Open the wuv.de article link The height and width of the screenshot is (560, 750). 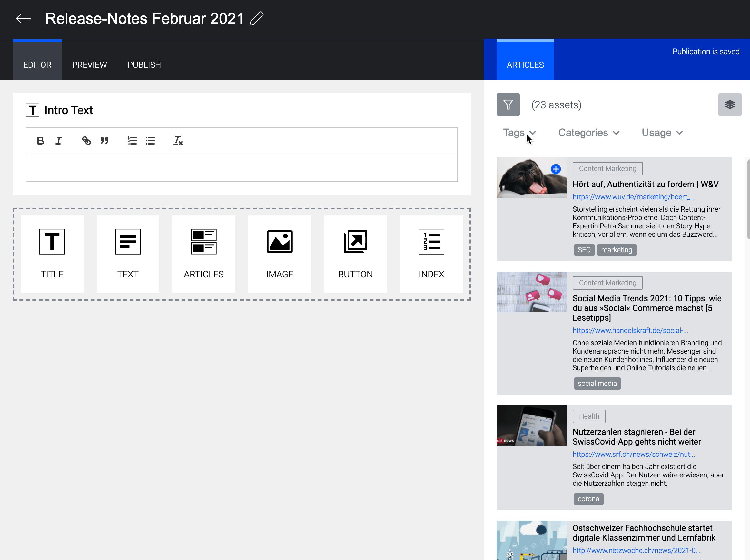click(634, 197)
